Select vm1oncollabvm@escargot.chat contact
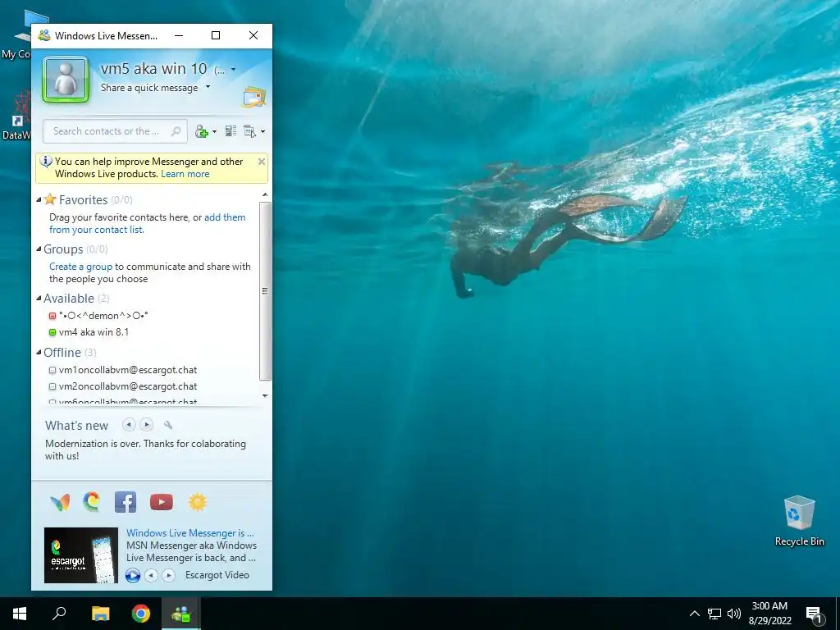The width and height of the screenshot is (840, 630). (128, 370)
